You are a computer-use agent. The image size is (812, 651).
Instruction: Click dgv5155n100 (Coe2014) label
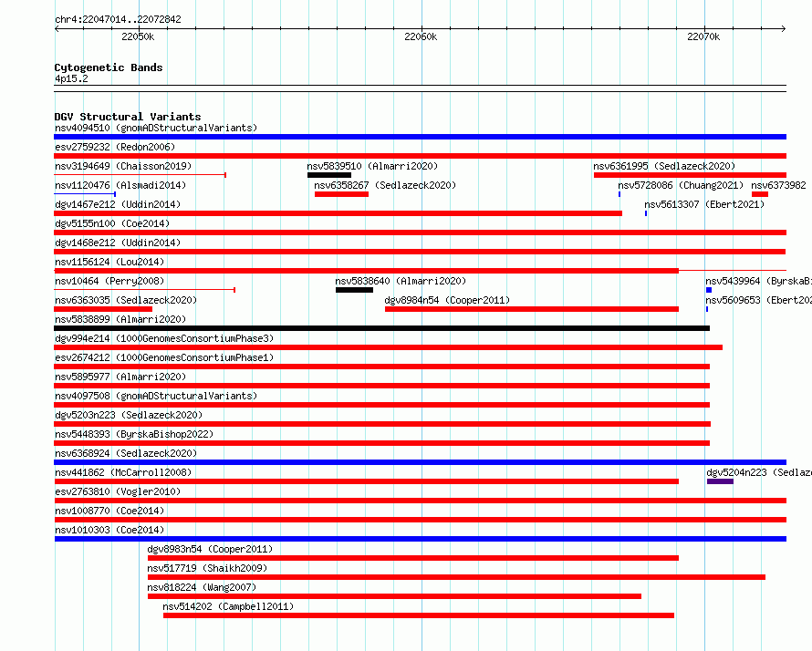coord(112,223)
